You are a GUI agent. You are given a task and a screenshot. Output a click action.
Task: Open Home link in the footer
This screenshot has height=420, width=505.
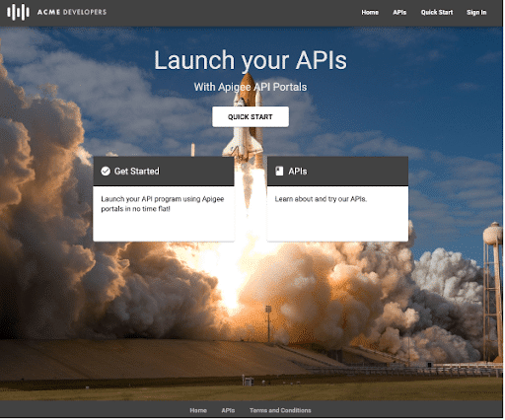tap(198, 410)
